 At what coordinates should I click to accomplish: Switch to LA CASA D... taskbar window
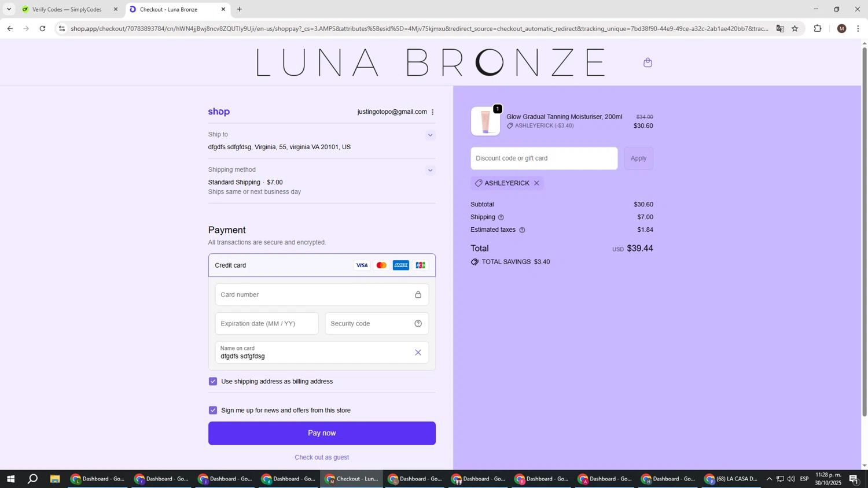[x=731, y=479]
